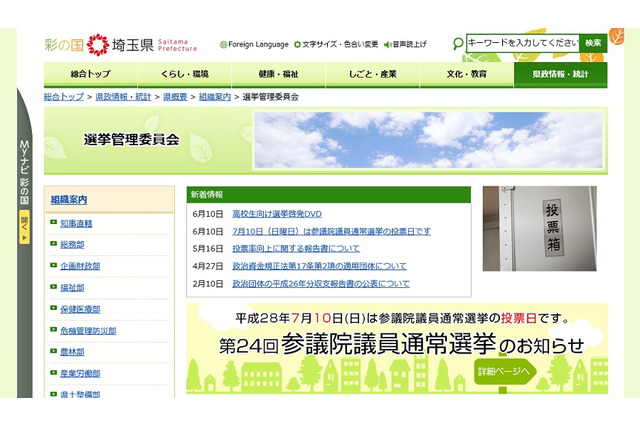Expand the Myナビ 彩の国 side panel
Viewport: 640px width, 426px height.
(x=24, y=170)
